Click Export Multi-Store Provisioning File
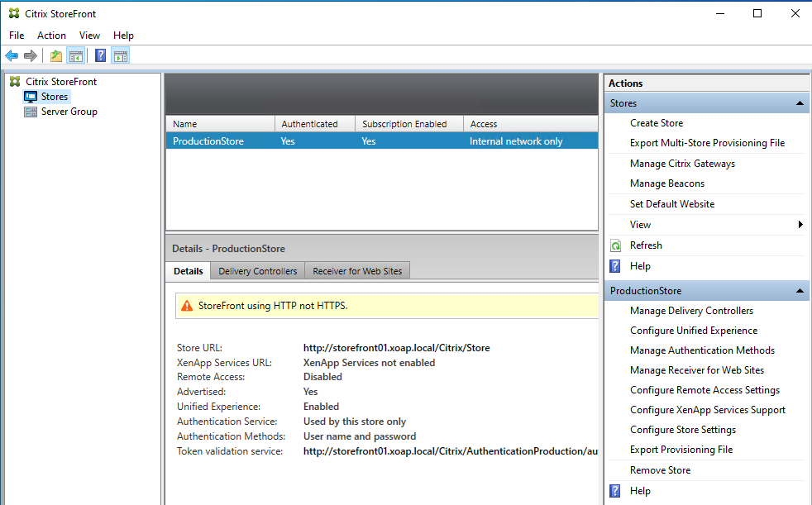The height and width of the screenshot is (505, 812). tap(707, 143)
